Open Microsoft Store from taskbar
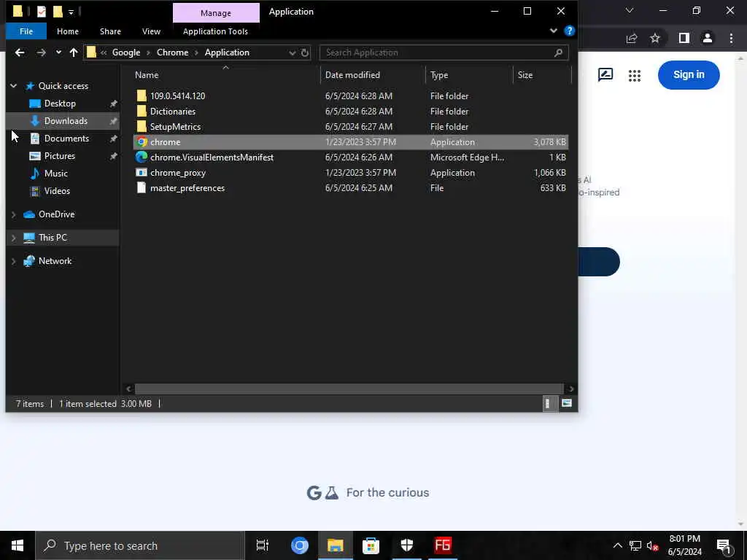Viewport: 747px width, 560px height. 371,545
